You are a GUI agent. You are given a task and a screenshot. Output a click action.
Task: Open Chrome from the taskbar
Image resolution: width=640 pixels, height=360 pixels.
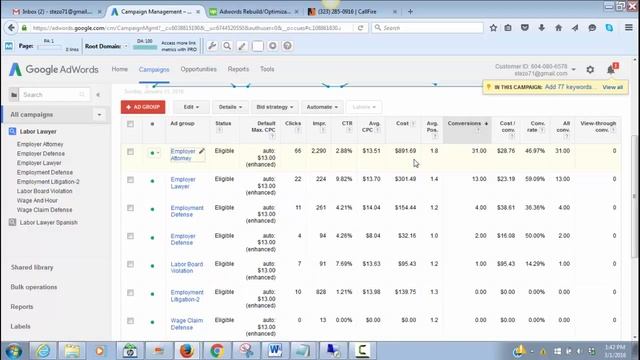[216, 351]
